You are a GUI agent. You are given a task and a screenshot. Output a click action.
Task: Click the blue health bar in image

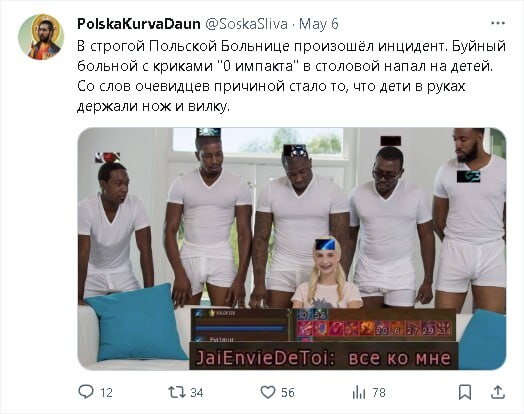[x=240, y=328]
